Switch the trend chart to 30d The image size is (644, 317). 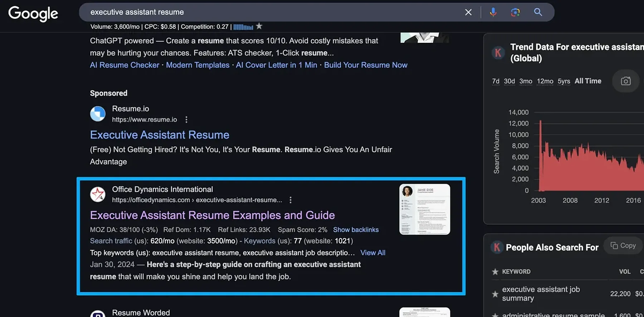point(509,81)
